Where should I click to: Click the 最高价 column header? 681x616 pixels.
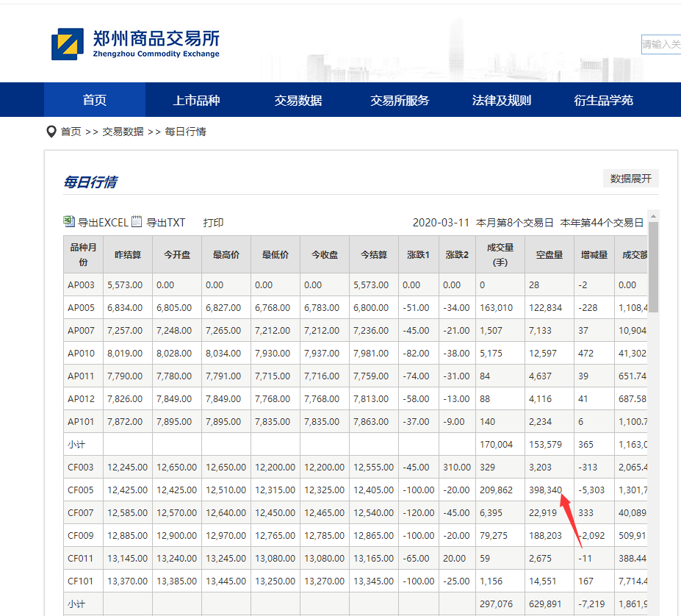click(226, 254)
